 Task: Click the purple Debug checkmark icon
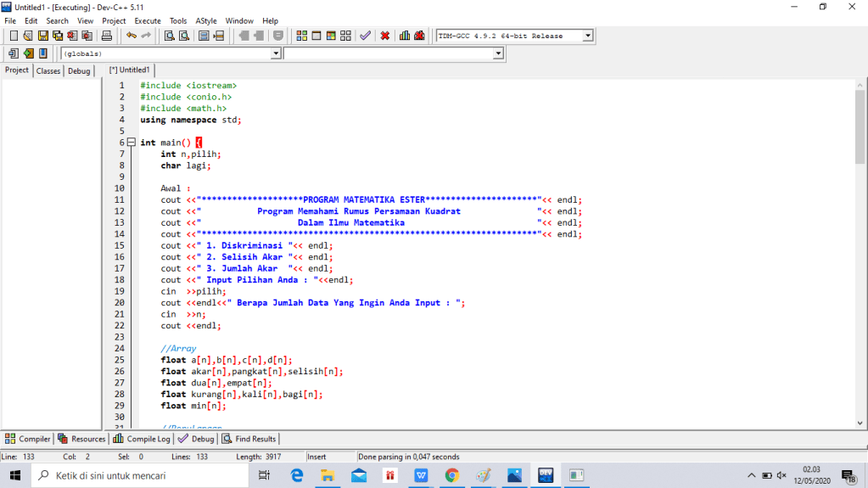365,36
